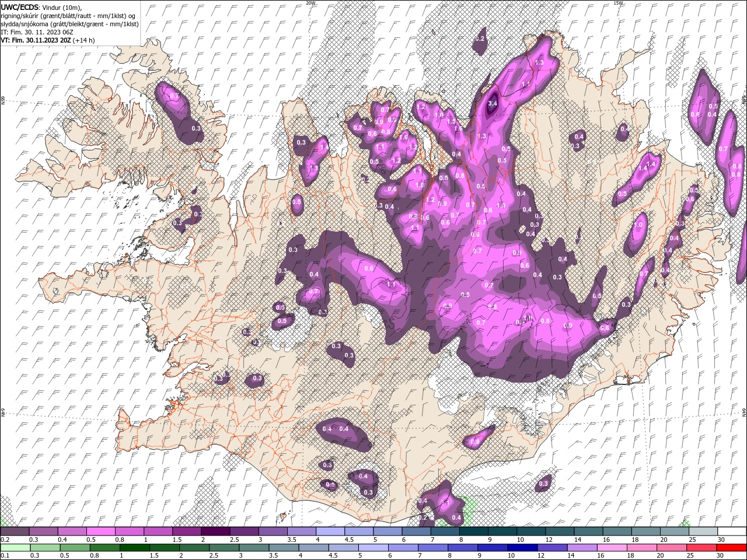Viewport: 747px width, 560px height.
Task: Click the 0.1 label in lower legend scale
Action: 5,556
